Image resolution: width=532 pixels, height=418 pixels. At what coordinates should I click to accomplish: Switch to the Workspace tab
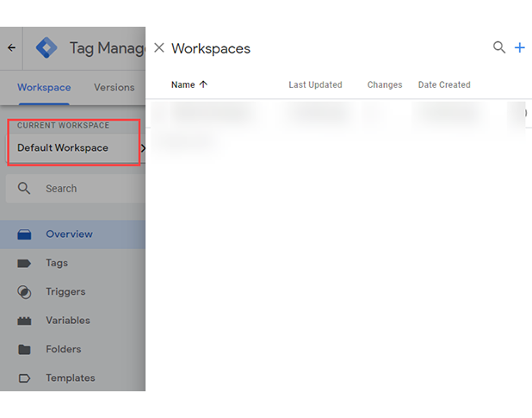44,88
